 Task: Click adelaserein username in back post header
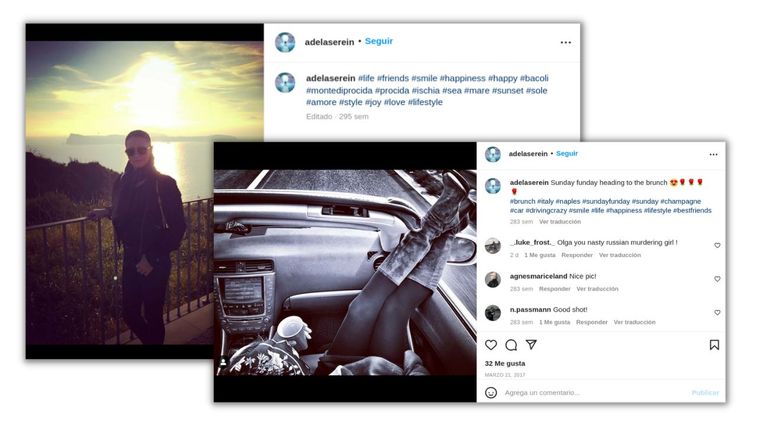click(x=329, y=42)
